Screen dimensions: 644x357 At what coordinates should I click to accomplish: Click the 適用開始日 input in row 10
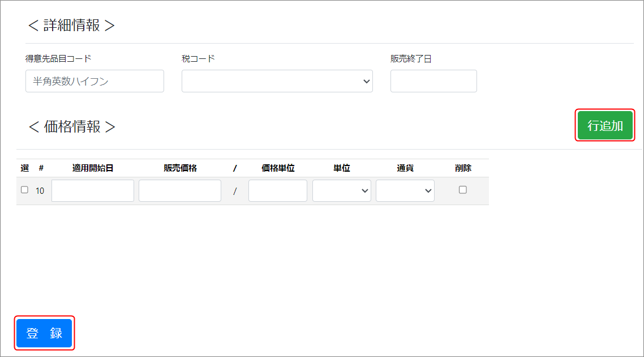(x=93, y=191)
